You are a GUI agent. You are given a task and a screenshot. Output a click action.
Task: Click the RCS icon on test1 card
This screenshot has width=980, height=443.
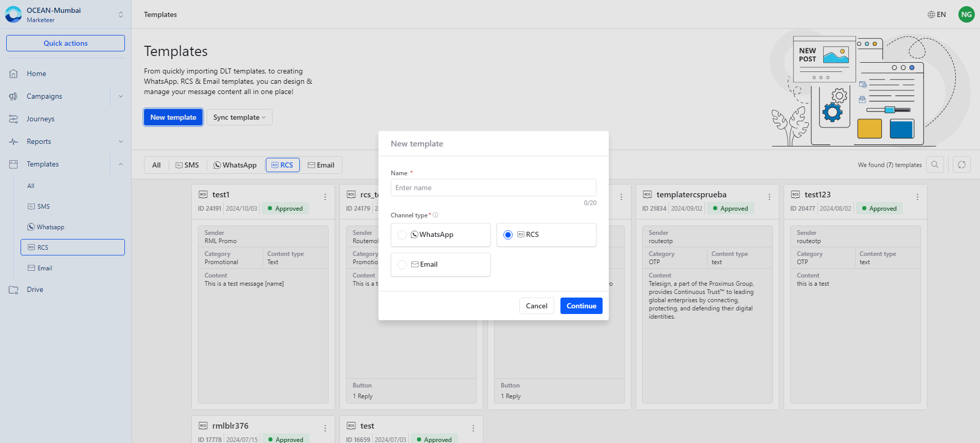[203, 194]
